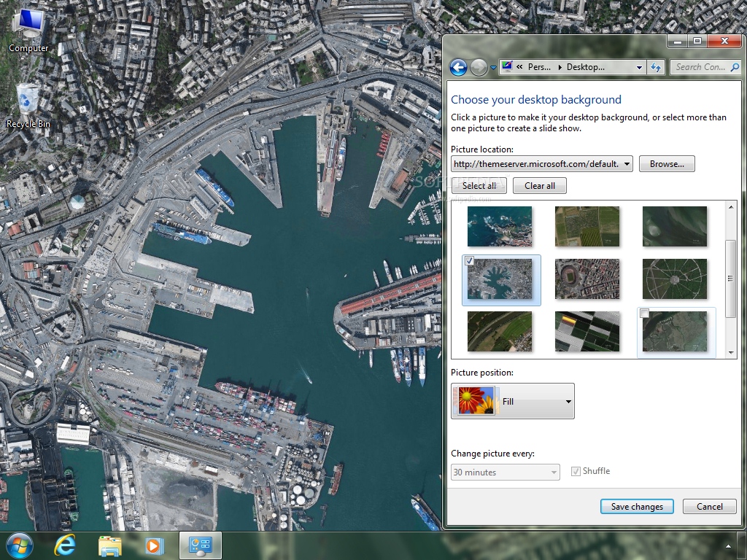This screenshot has width=747, height=560.
Task: Click the Save changes button
Action: tap(637, 507)
